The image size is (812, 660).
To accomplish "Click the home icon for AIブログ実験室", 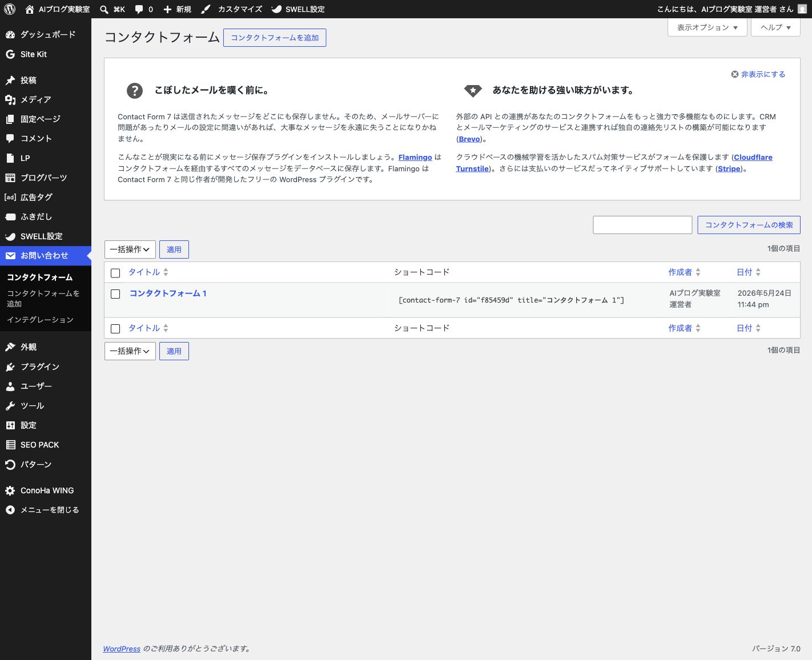I will point(30,9).
